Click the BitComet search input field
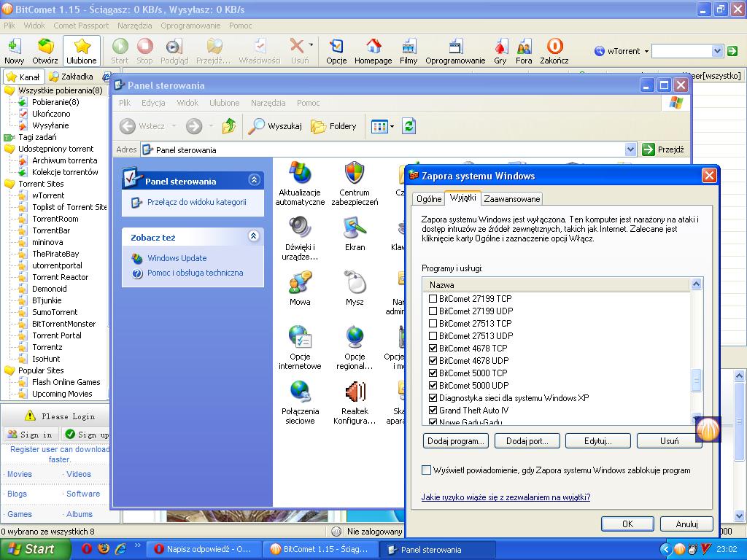 [682, 51]
